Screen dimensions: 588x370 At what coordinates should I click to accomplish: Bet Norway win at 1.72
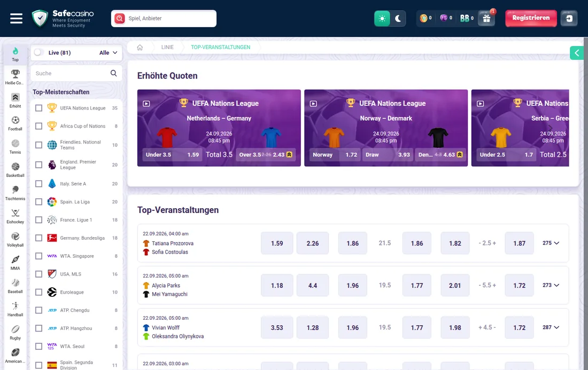click(335, 155)
